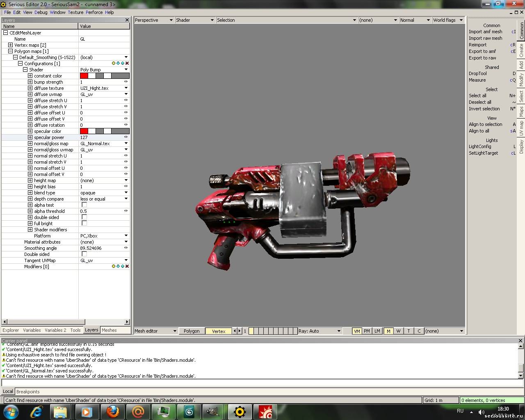Check the Double sided polygon map checkbox
Viewport: 525px width, 420px height.
pos(84,254)
